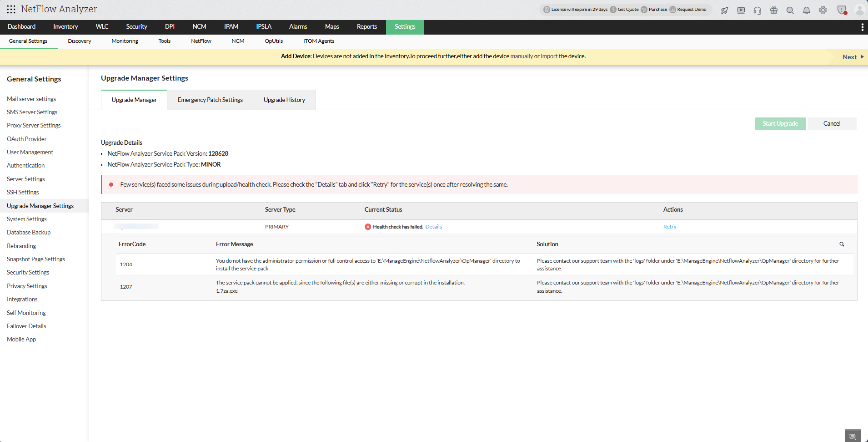The image size is (868, 442).
Task: Open OAuth Provider settings
Action: pyautogui.click(x=27, y=139)
